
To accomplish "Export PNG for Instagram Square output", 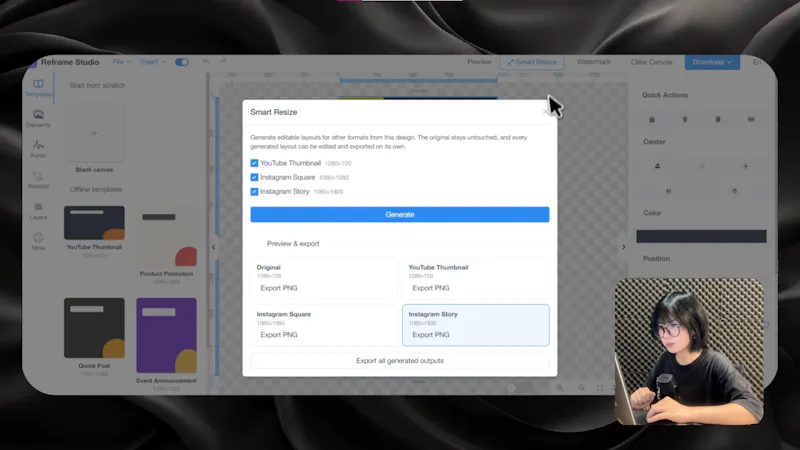I will 279,335.
